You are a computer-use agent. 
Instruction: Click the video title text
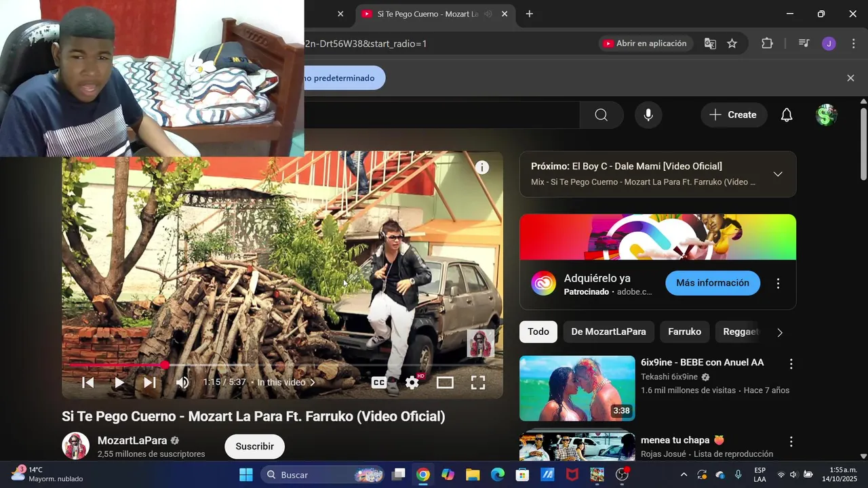(254, 416)
